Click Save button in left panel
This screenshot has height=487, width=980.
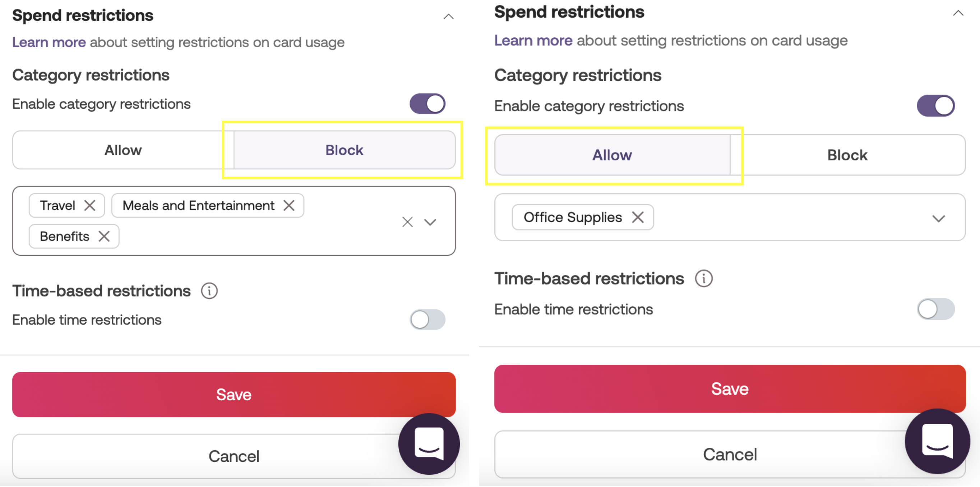(234, 395)
